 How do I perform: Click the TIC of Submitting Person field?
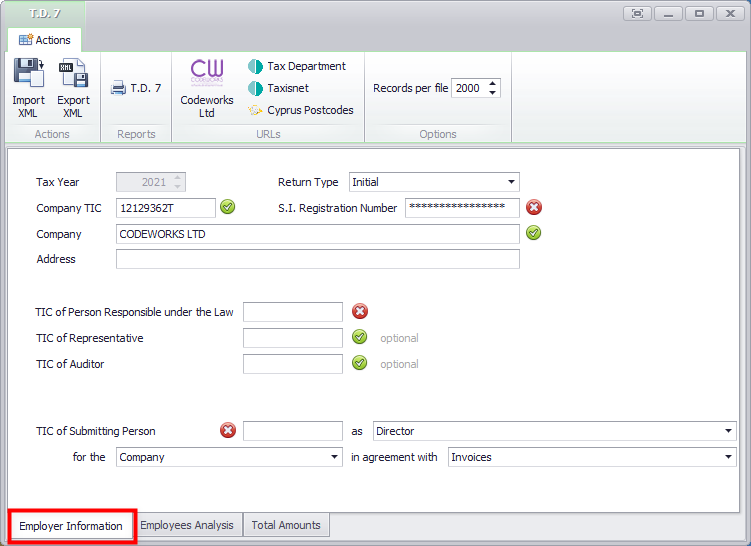pos(292,431)
